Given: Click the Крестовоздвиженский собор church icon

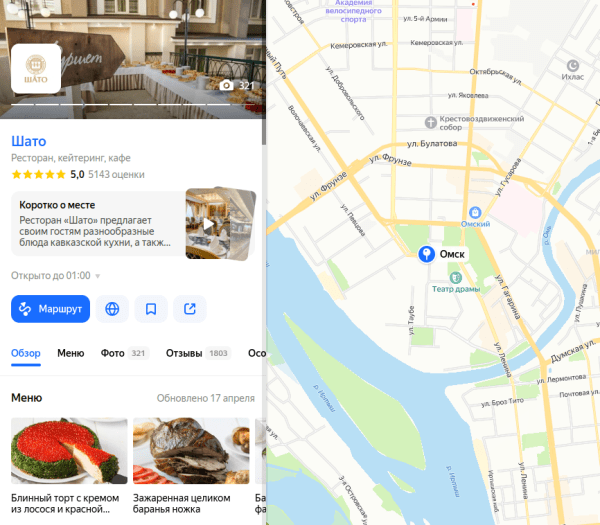Looking at the screenshot, I should click(x=431, y=122).
